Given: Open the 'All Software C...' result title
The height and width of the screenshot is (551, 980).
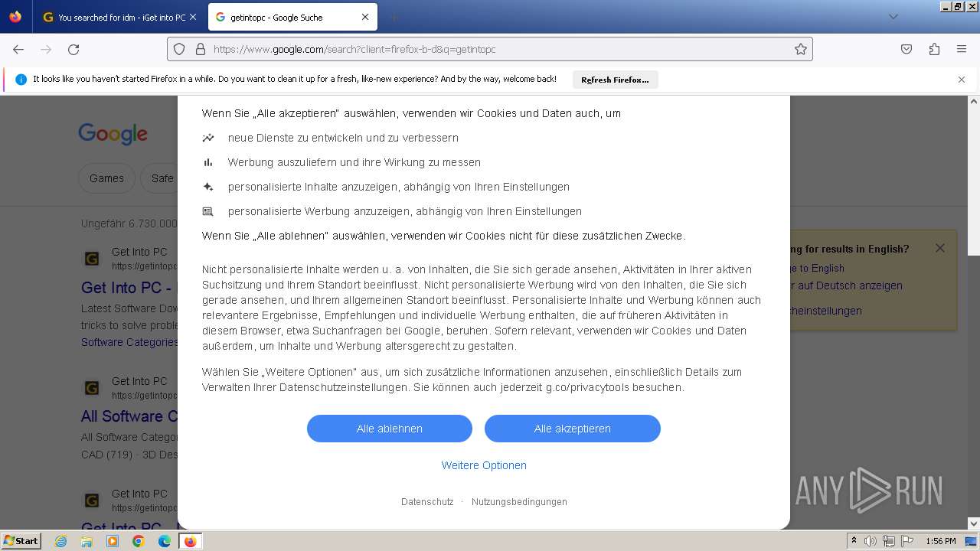Looking at the screenshot, I should tap(129, 416).
